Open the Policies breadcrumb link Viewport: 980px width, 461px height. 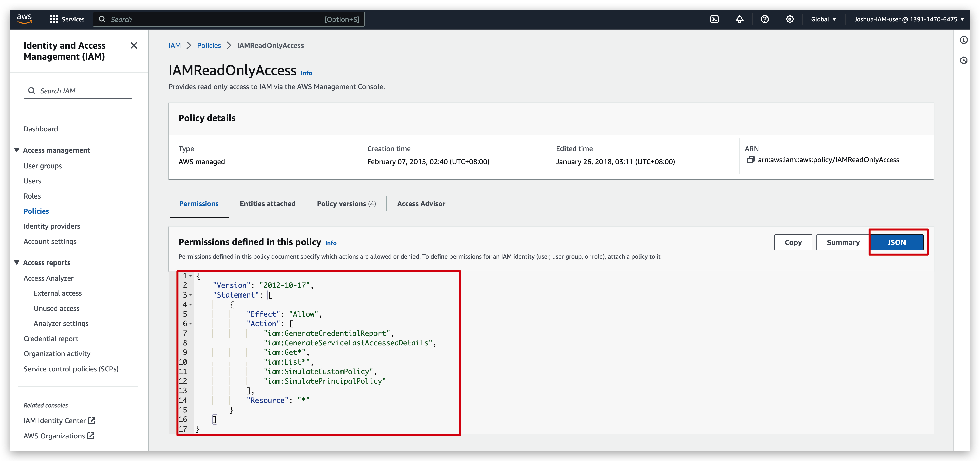point(208,45)
